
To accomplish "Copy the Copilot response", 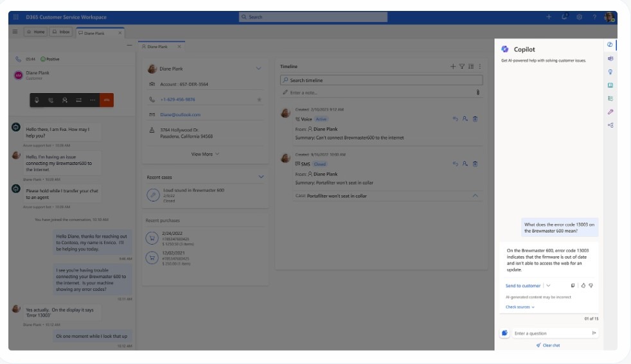I will (x=573, y=285).
